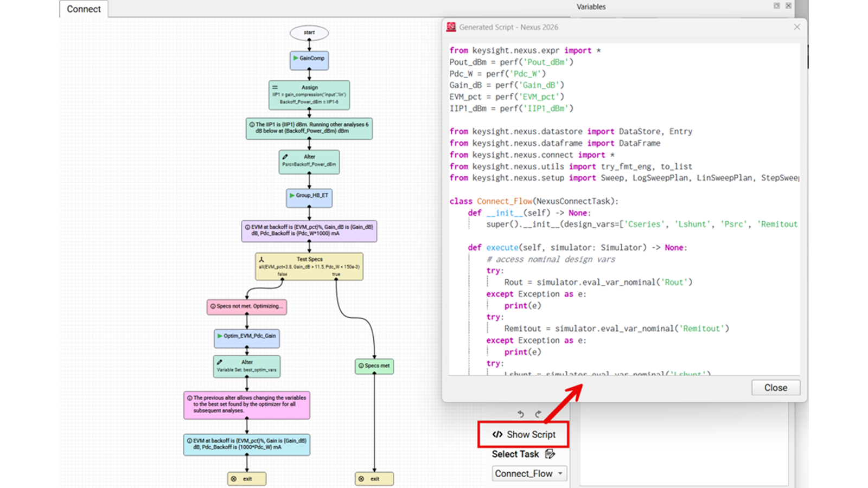The height and width of the screenshot is (488, 868).
Task: Select the Optim_EVM_Pdc_Gain node
Action: (247, 338)
